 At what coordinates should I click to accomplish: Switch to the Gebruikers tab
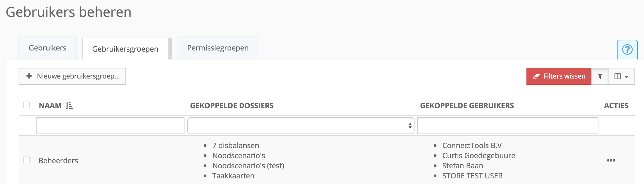click(48, 48)
